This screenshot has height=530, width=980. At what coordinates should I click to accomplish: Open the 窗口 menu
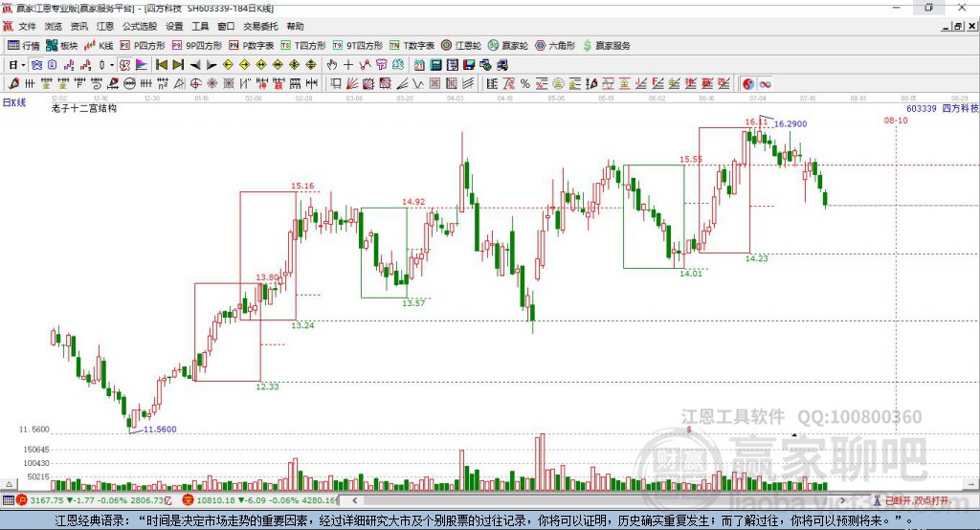tap(226, 26)
